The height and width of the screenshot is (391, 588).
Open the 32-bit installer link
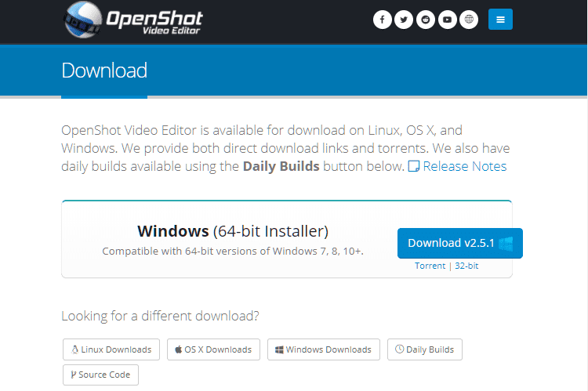coord(466,266)
